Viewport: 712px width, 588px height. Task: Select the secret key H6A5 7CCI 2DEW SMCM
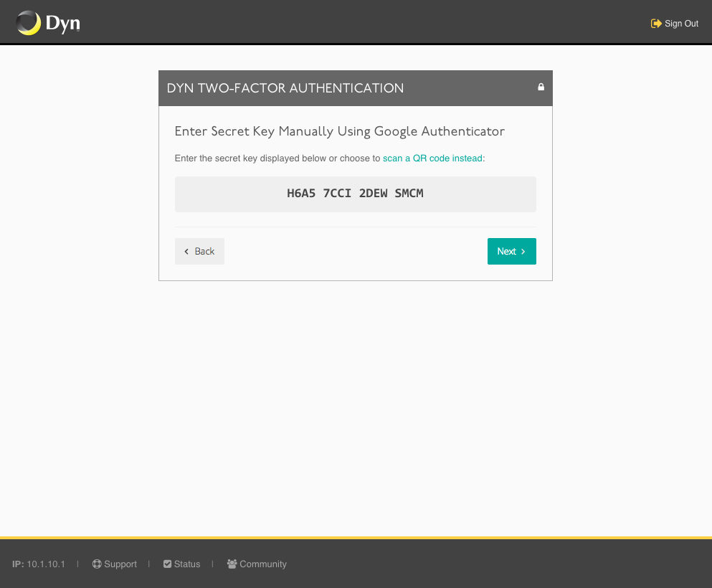[355, 193]
